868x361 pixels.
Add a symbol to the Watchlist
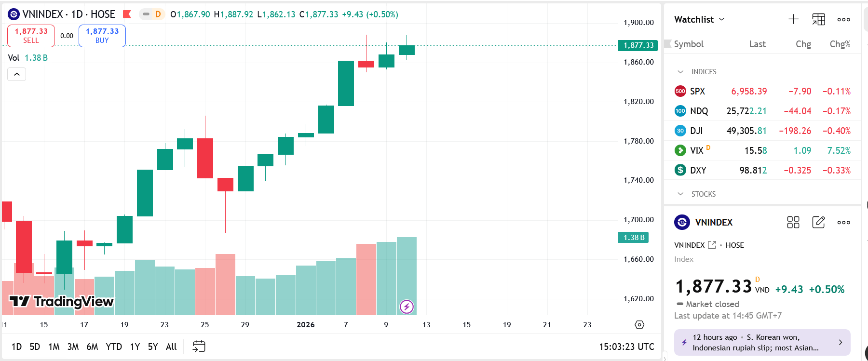[793, 19]
